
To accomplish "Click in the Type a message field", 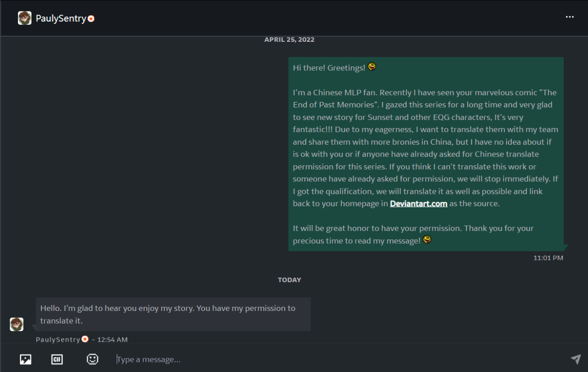I will pos(322,359).
